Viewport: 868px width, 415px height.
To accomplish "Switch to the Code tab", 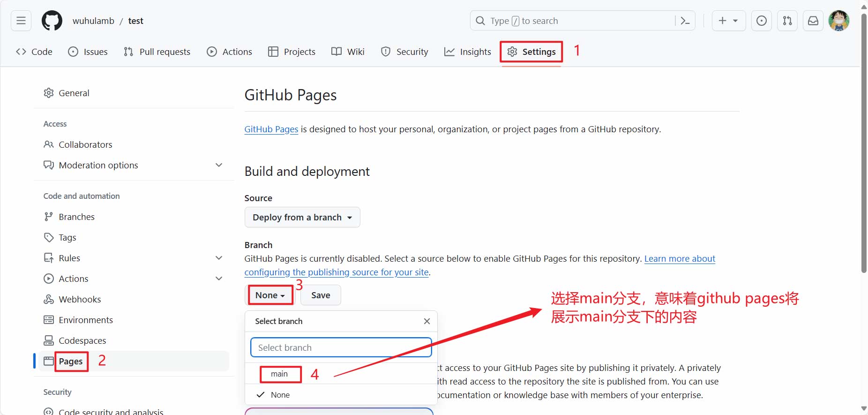I will (x=34, y=52).
